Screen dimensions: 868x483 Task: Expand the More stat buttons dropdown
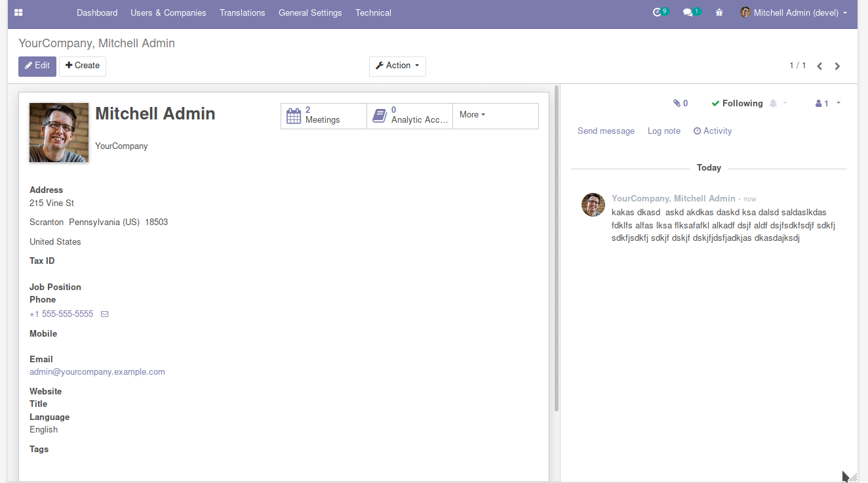[472, 115]
